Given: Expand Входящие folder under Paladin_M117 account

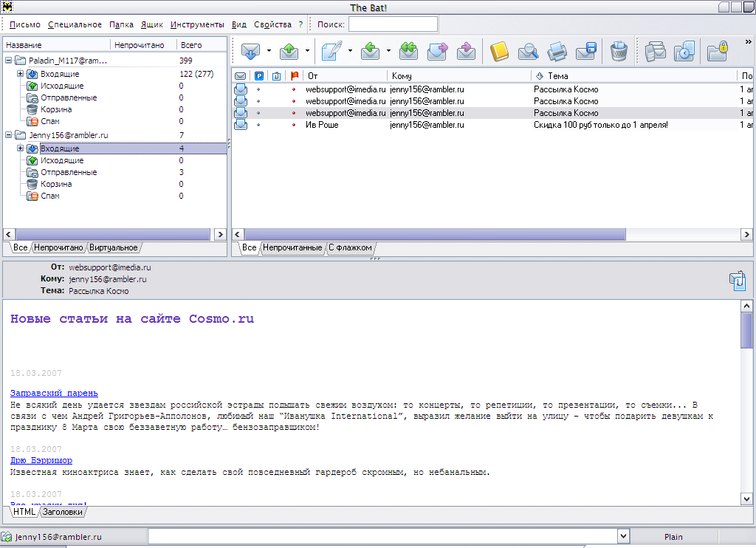Looking at the screenshot, I should tap(21, 74).
